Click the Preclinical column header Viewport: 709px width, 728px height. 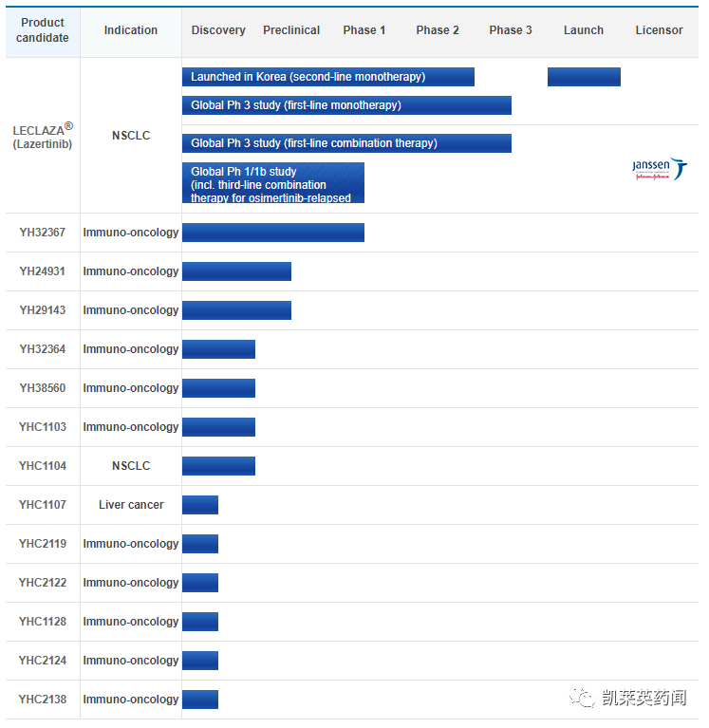pyautogui.click(x=291, y=30)
